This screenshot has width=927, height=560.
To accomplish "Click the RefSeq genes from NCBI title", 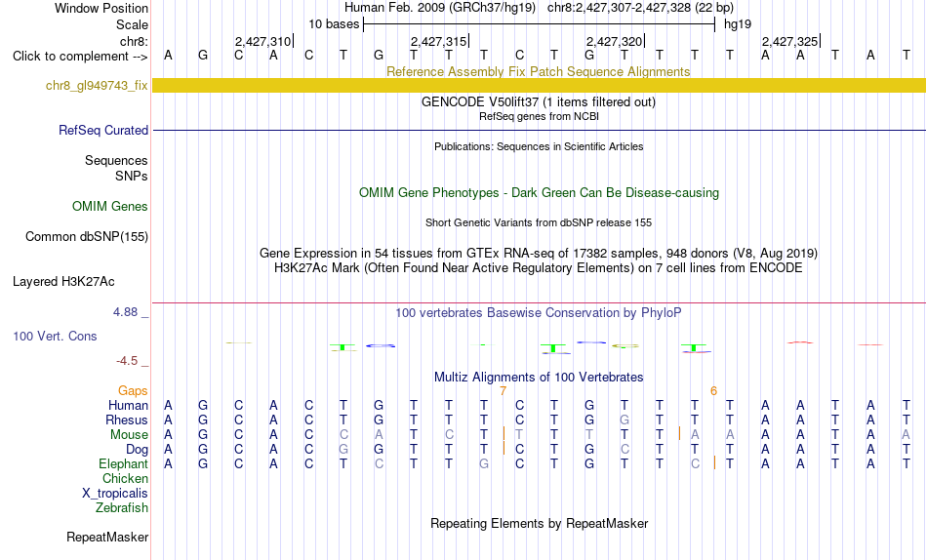I will click(x=539, y=116).
